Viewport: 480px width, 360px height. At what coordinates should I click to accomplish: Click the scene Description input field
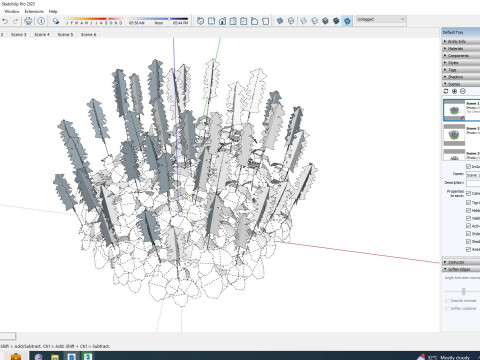473,183
